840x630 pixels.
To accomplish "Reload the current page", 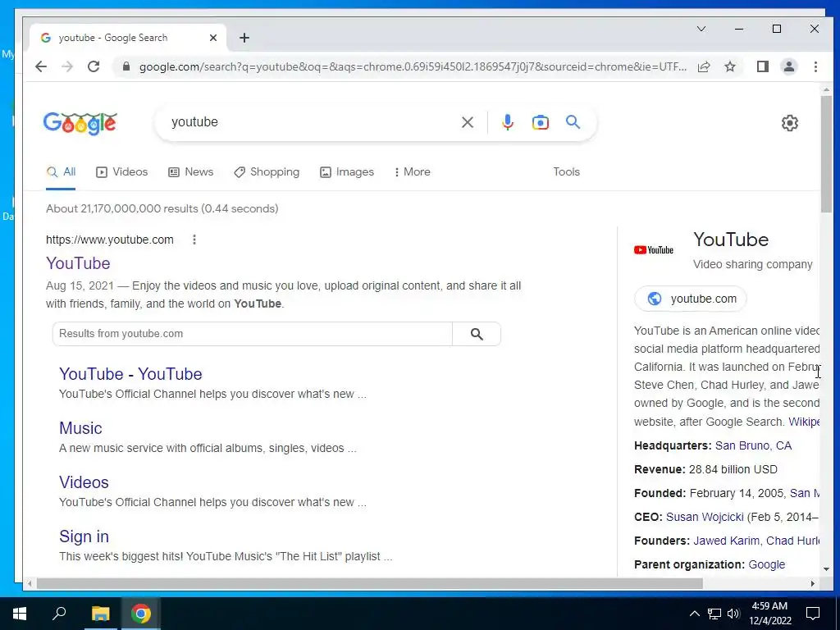I will click(94, 66).
